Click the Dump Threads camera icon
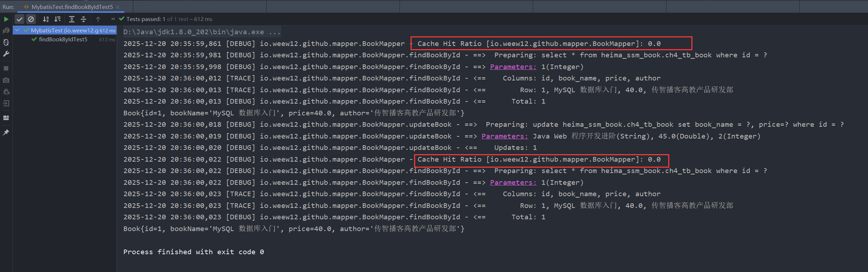Image resolution: width=868 pixels, height=272 pixels. pos(6,80)
